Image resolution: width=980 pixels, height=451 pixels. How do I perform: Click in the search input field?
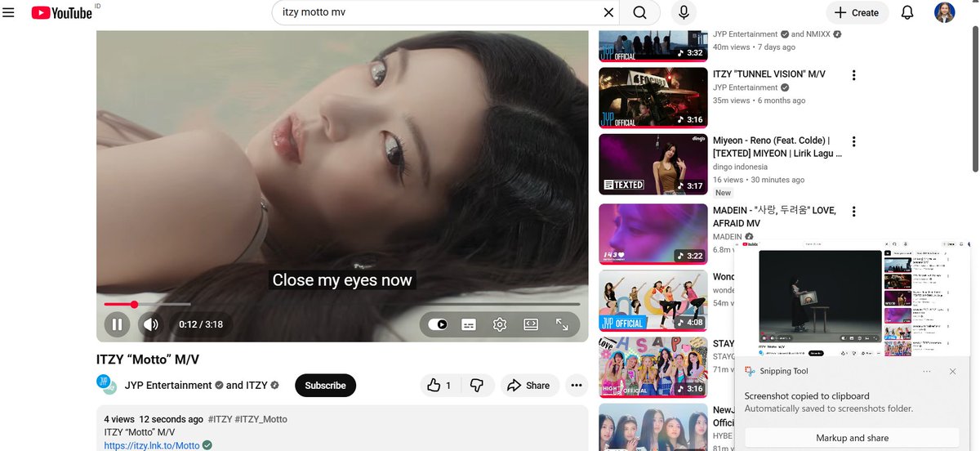coord(437,12)
